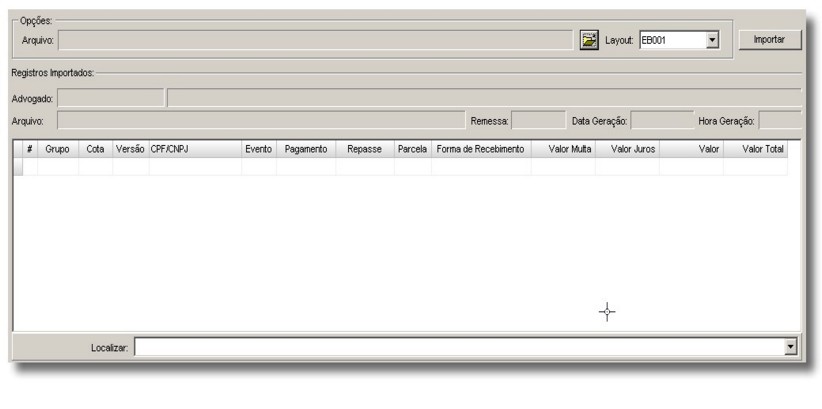Click the Data Geração field
This screenshot has width=822, height=409.
point(662,120)
